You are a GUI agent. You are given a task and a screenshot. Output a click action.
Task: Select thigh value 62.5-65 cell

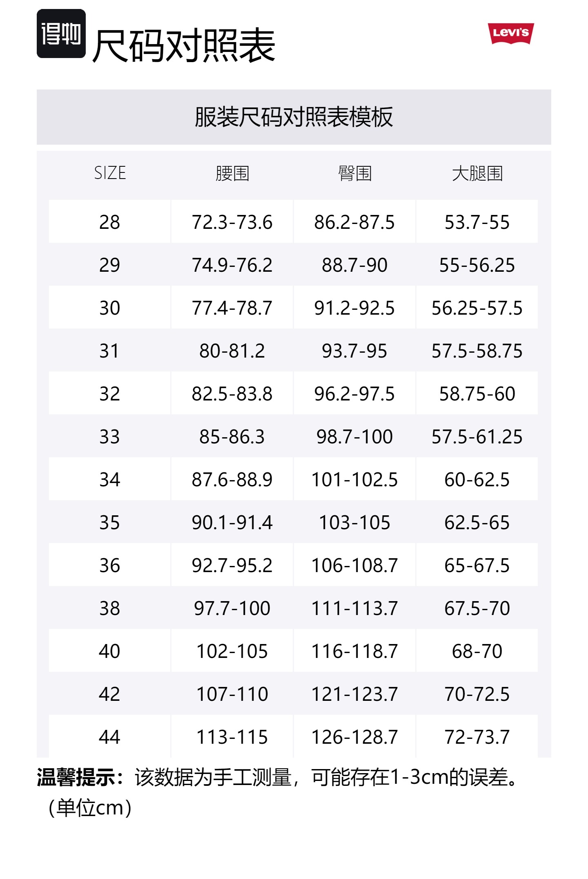point(477,523)
